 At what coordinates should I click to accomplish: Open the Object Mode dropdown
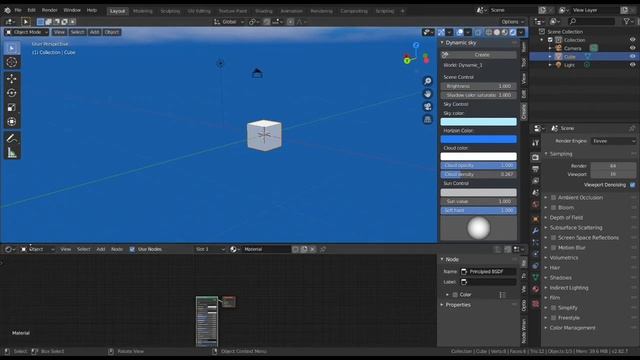click(x=27, y=32)
